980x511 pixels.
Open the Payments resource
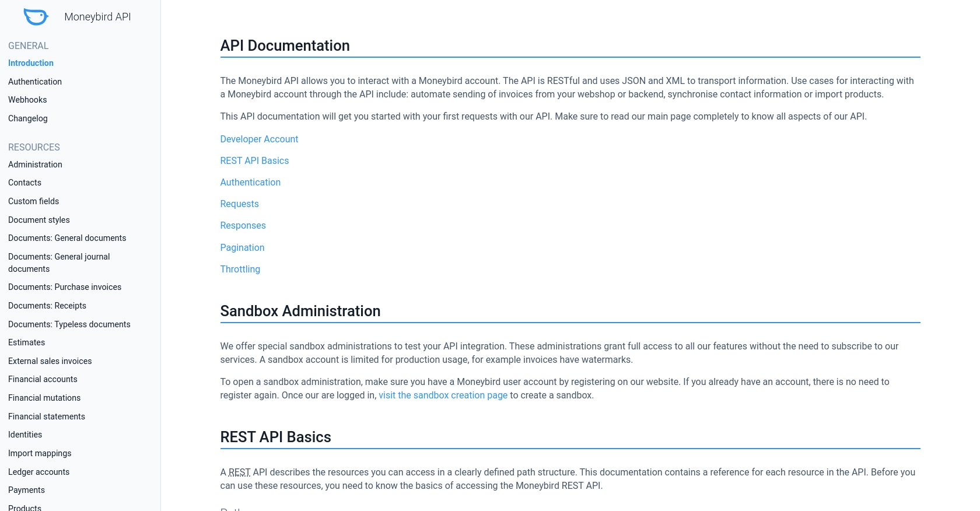tap(26, 490)
